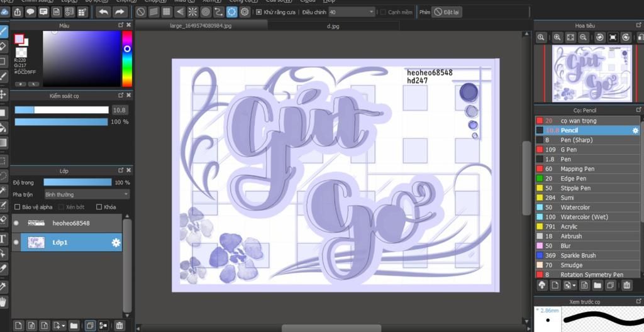This screenshot has height=332, width=644.
Task: Select the Move tool in left toolbox
Action: 3,94
